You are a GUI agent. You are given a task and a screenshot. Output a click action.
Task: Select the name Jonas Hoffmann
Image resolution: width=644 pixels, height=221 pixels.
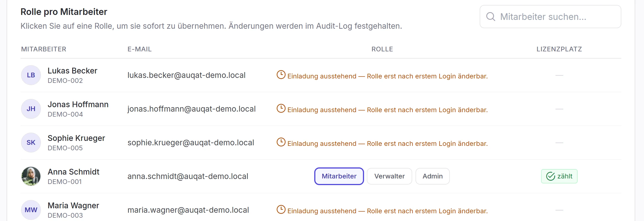pos(78,104)
